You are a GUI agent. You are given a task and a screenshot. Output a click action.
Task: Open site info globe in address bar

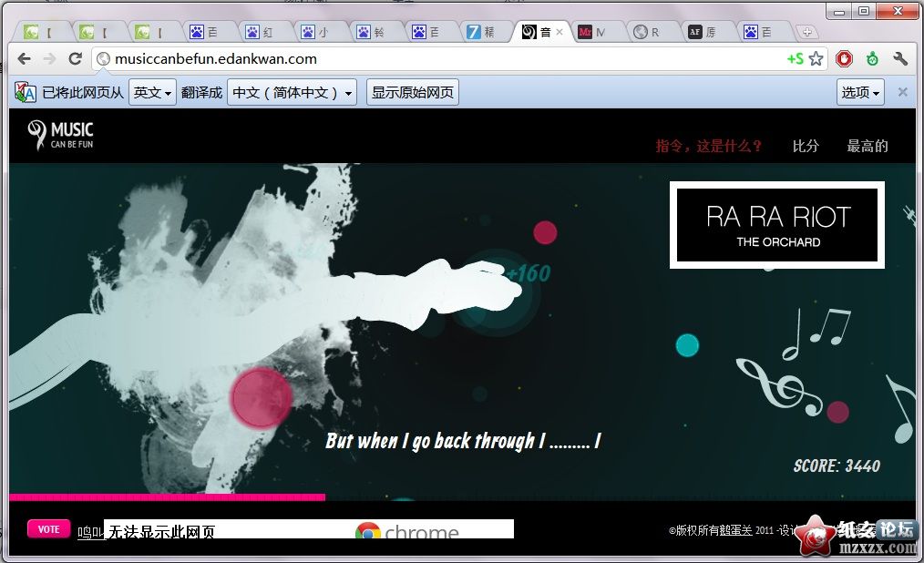coord(103,59)
